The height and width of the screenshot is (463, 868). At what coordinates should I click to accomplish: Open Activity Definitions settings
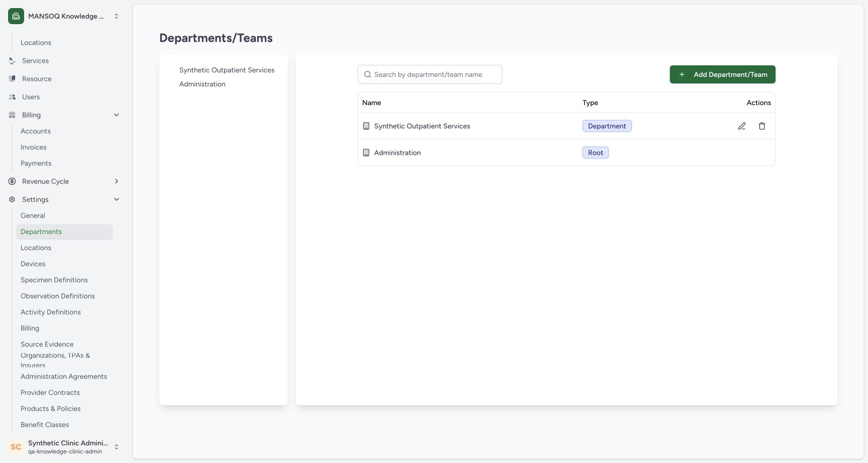pyautogui.click(x=51, y=312)
